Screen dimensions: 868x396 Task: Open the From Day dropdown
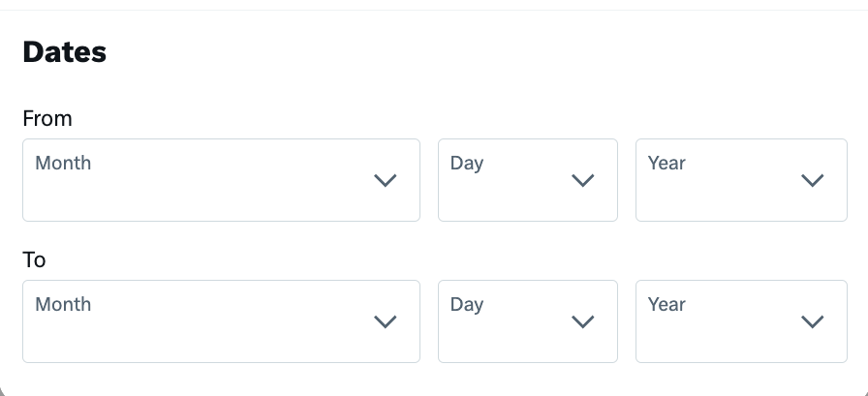point(528,180)
